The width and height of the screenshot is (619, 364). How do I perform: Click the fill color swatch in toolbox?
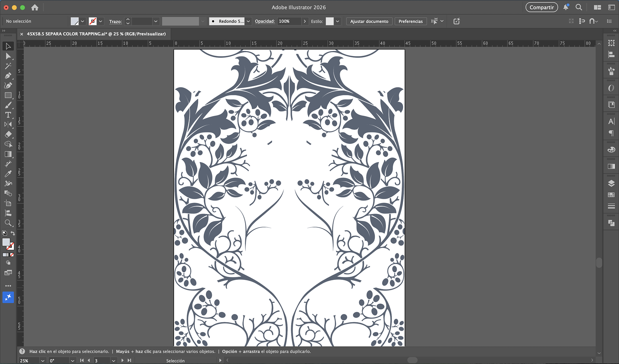click(6, 242)
